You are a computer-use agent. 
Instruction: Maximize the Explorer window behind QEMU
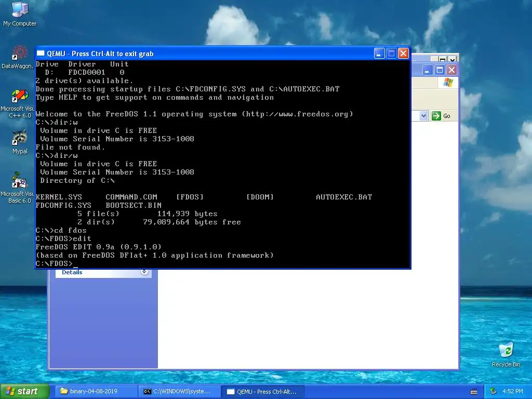click(440, 70)
